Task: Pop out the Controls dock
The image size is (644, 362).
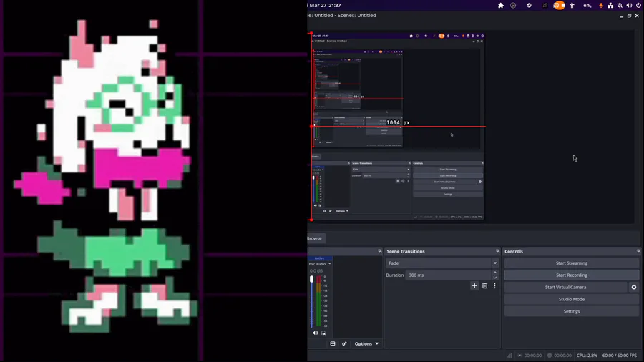Action: click(638, 251)
